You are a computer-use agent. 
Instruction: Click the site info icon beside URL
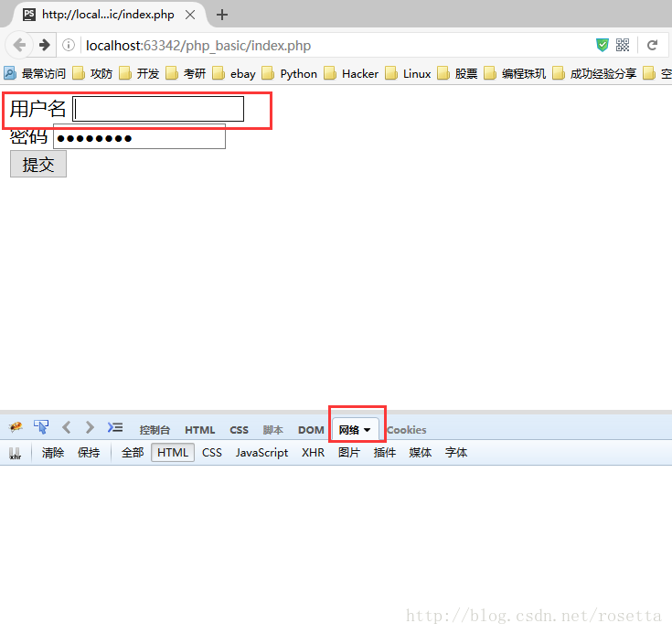tap(69, 46)
